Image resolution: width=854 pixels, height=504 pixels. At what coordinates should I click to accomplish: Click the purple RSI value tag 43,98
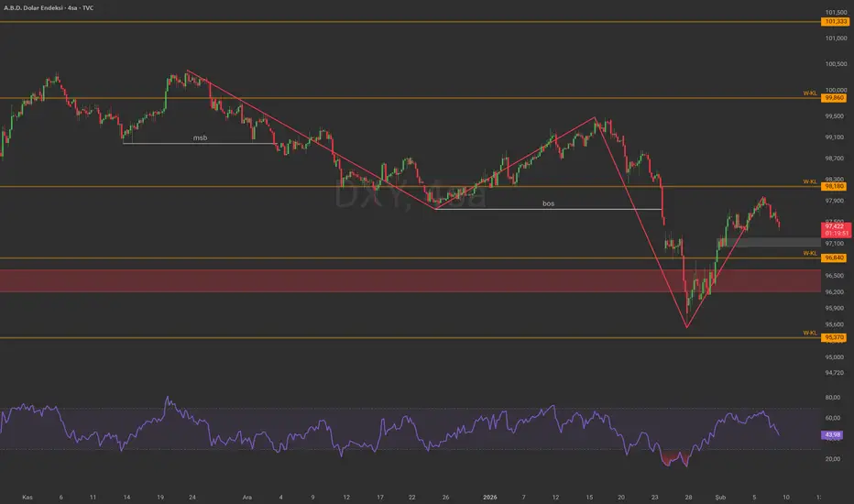(835, 433)
